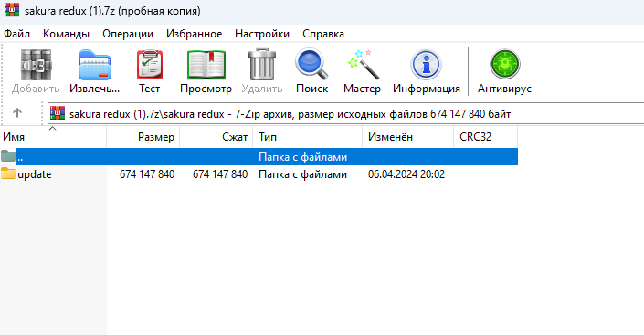Open the Просмотр (View) book icon
Image resolution: width=644 pixels, height=335 pixels.
[206, 65]
